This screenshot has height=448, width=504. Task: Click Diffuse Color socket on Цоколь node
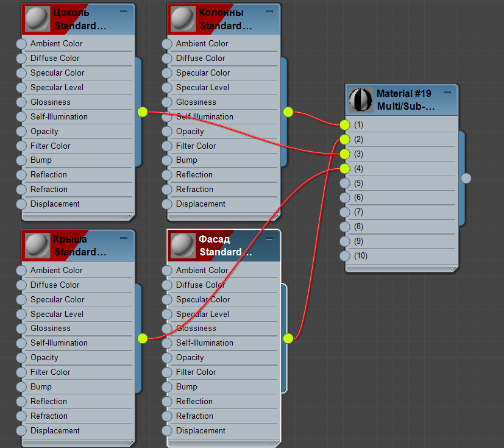click(21, 59)
